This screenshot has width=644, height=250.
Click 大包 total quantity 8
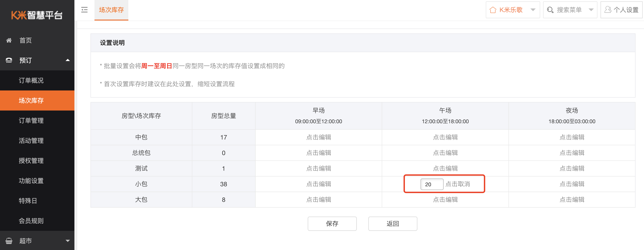pos(224,199)
